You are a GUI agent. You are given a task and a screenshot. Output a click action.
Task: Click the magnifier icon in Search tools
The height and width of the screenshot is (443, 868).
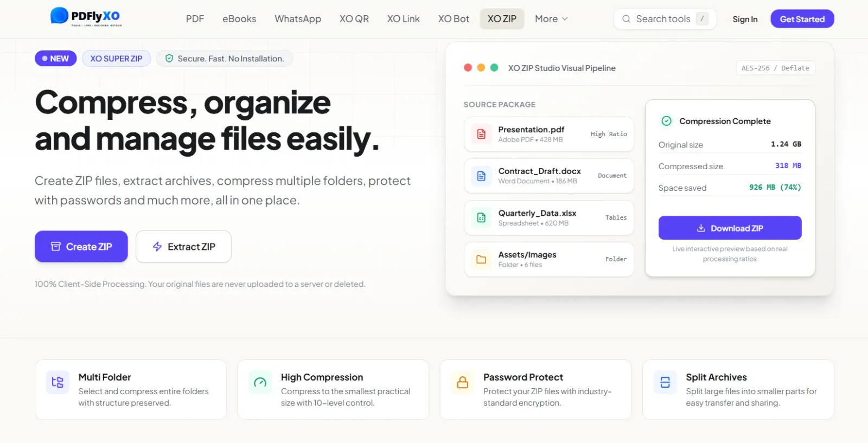point(626,19)
